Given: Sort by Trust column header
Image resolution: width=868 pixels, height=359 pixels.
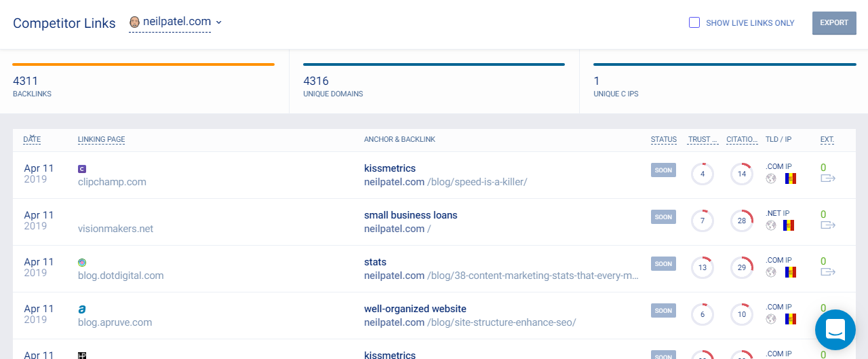Looking at the screenshot, I should coord(703,139).
